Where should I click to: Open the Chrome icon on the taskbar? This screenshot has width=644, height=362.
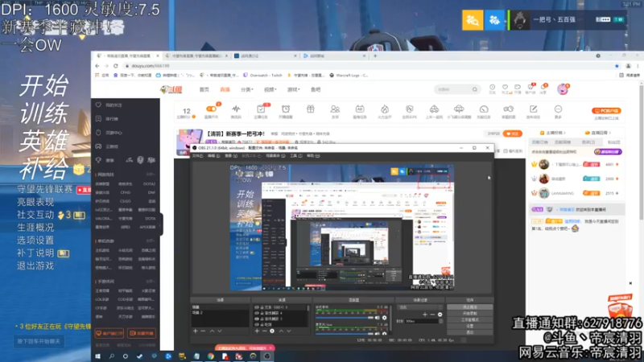[211, 356]
